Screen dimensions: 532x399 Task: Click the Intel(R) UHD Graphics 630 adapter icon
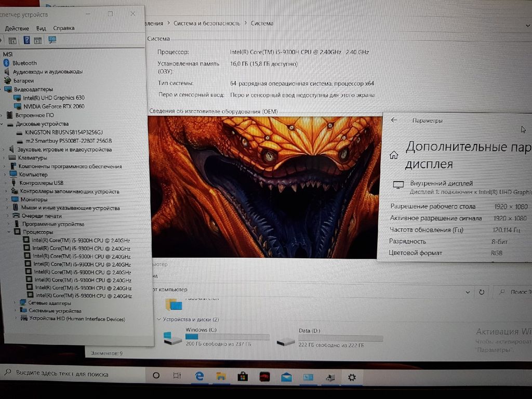[x=17, y=98]
